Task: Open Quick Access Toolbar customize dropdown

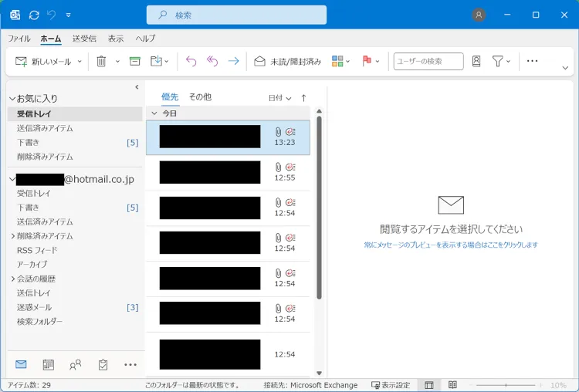Action: (x=68, y=15)
